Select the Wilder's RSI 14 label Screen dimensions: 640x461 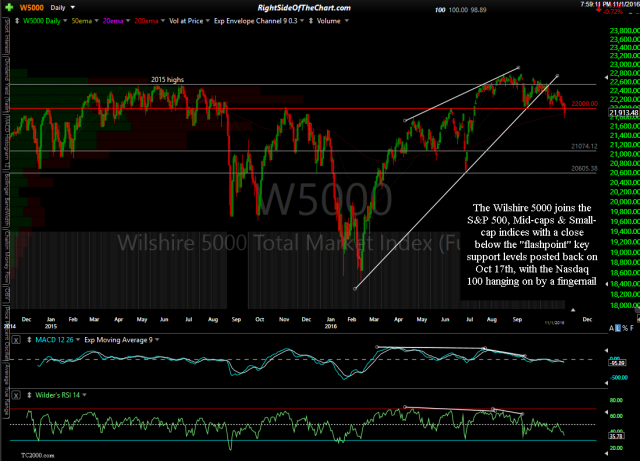58,395
